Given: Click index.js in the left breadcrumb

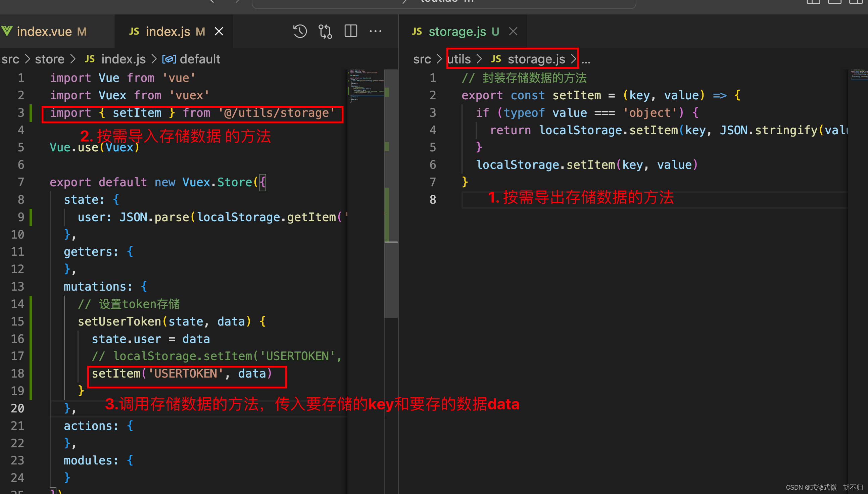Looking at the screenshot, I should pyautogui.click(x=123, y=59).
